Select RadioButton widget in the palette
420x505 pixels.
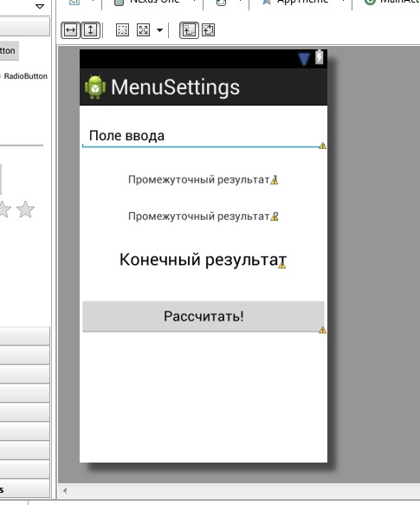click(25, 76)
